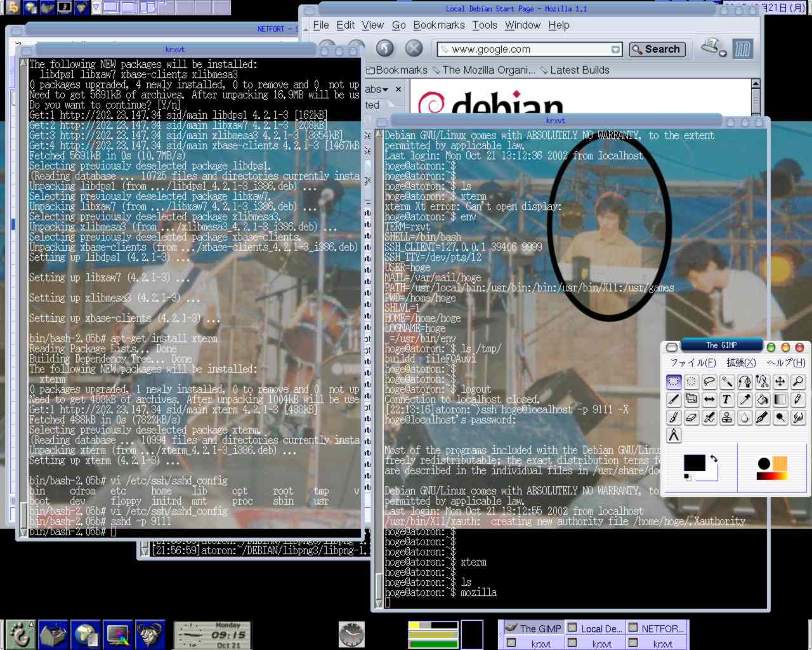Open the active gradient selector in GIMP
The height and width of the screenshot is (650, 812).
pyautogui.click(x=772, y=475)
